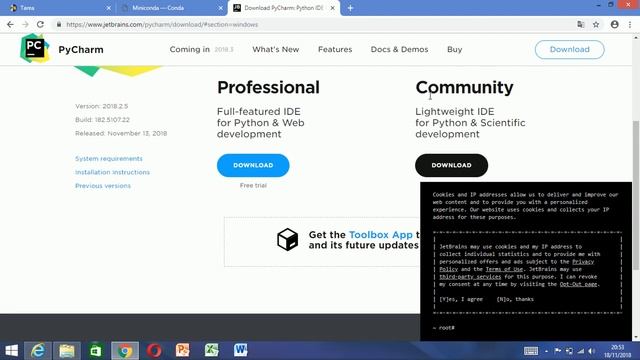Open Terms of Use link

pos(504,269)
